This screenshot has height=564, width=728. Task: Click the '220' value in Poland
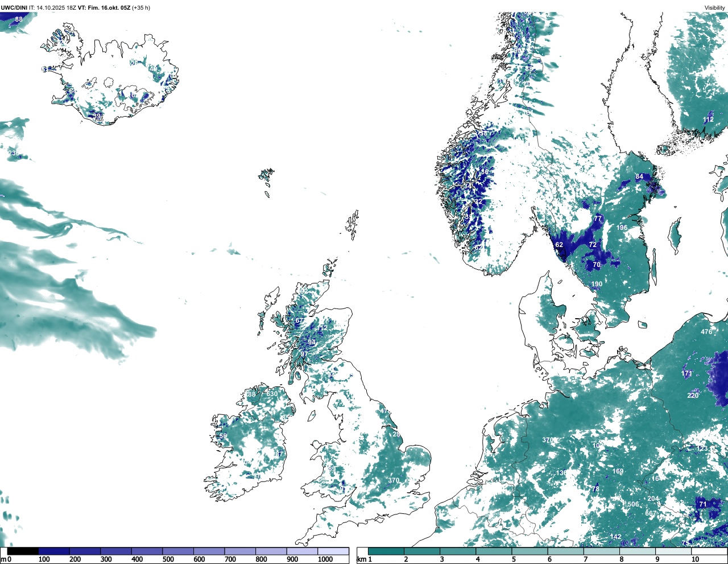point(693,395)
